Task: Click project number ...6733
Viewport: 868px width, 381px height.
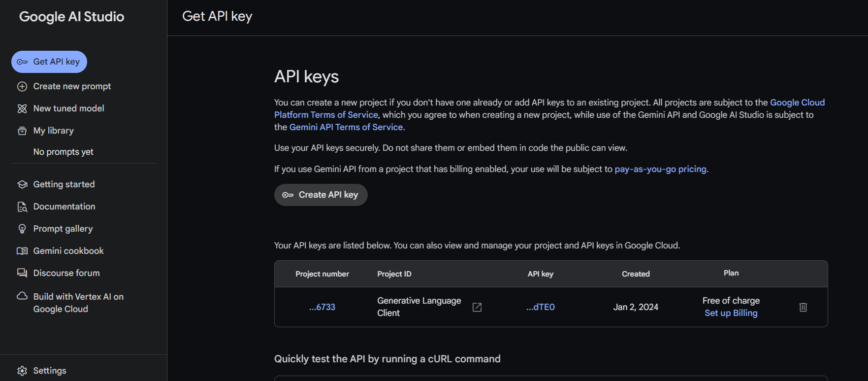Action: (x=322, y=307)
